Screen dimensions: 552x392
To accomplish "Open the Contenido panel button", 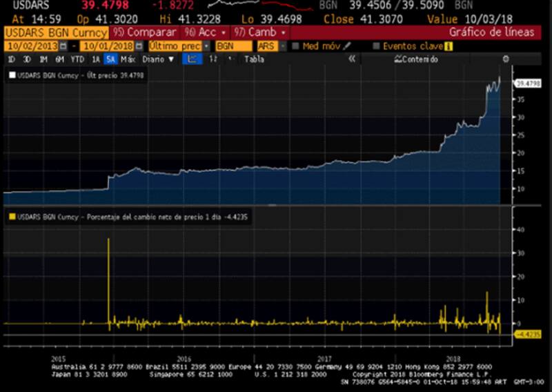I will click(415, 59).
